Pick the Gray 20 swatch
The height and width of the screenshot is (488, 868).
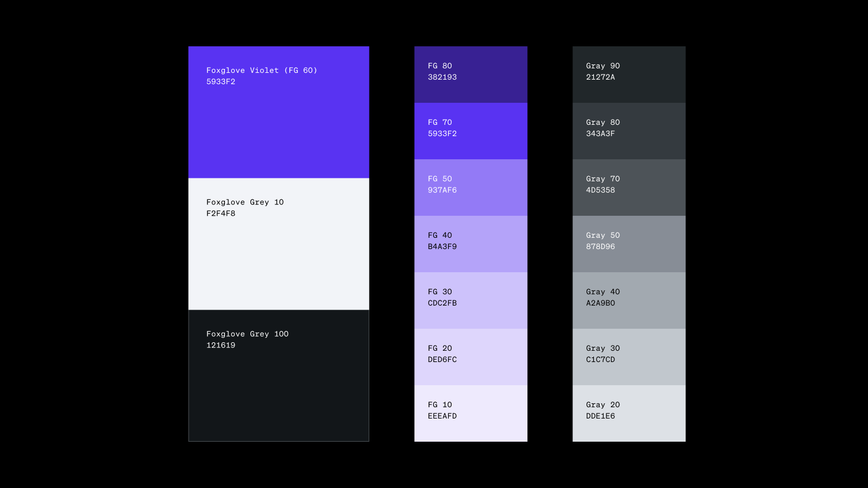(629, 413)
